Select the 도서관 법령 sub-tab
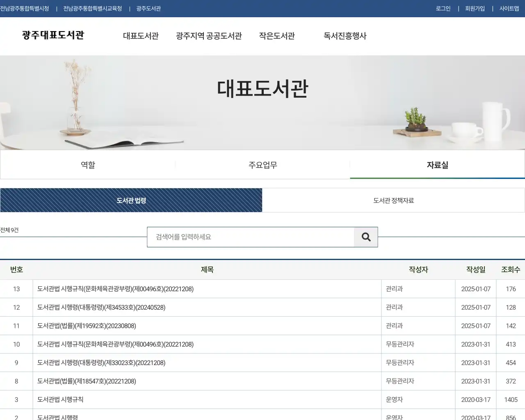525x420 pixels. pyautogui.click(x=131, y=201)
